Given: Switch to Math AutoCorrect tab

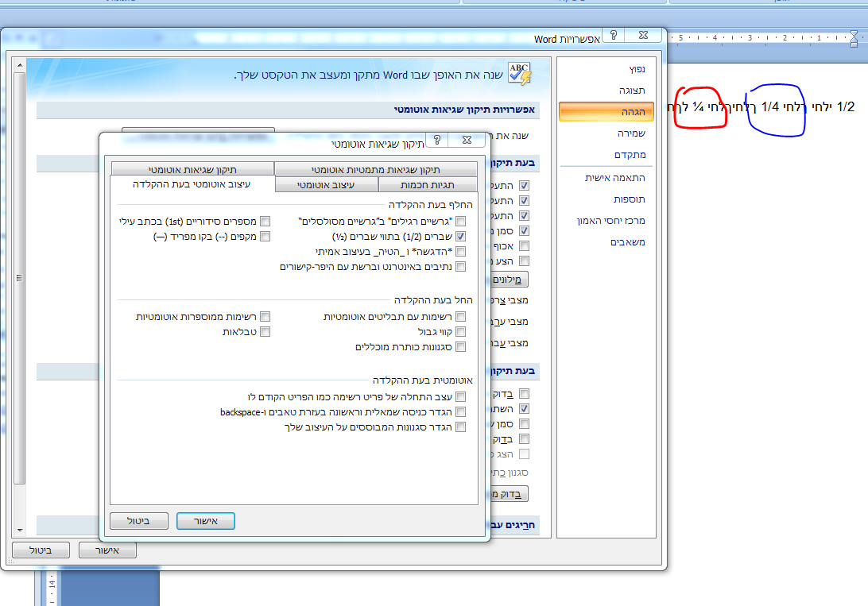Looking at the screenshot, I should pos(376,169).
